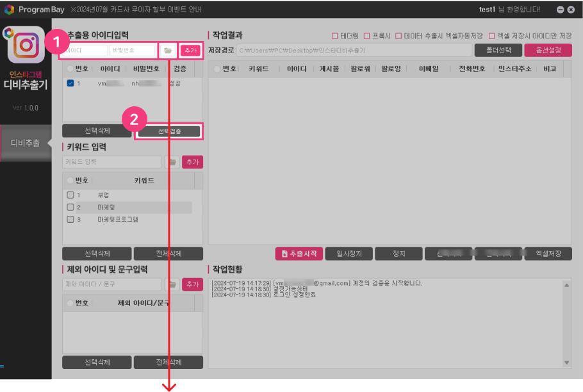This screenshot has width=583, height=392.
Task: Enable the 테더링 checkbox
Action: (334, 36)
